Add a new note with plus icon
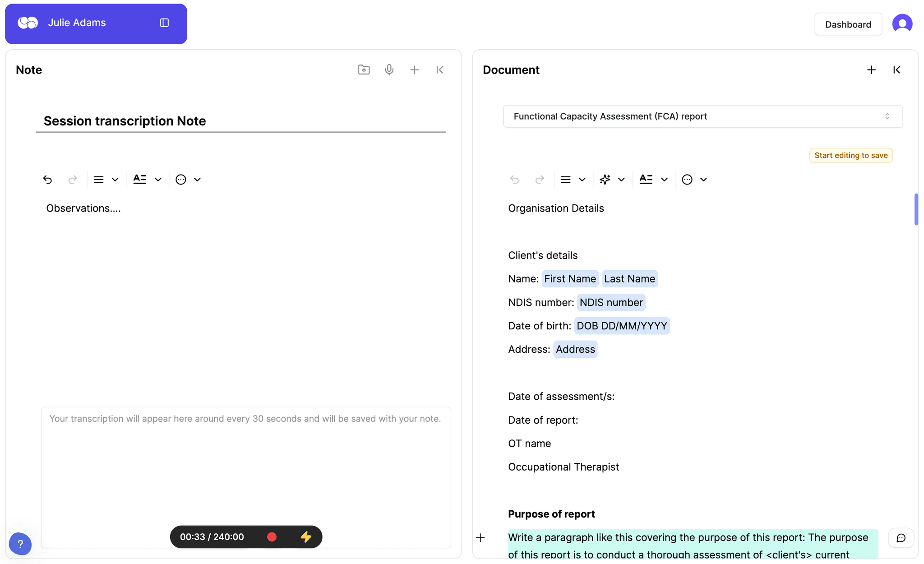924x564 pixels. tap(414, 70)
